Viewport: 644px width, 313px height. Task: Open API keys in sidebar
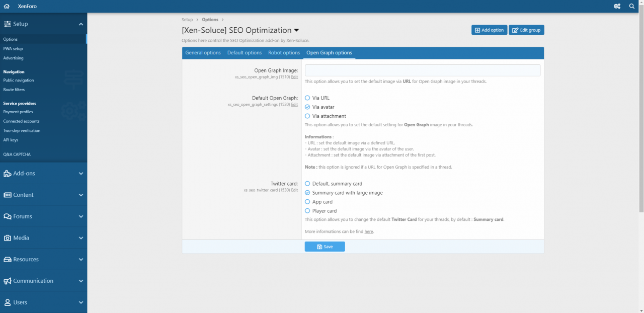click(x=43, y=140)
